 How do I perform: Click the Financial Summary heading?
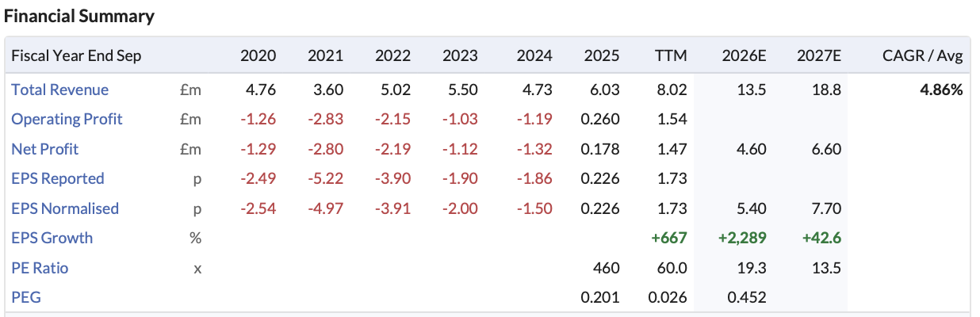point(79,16)
